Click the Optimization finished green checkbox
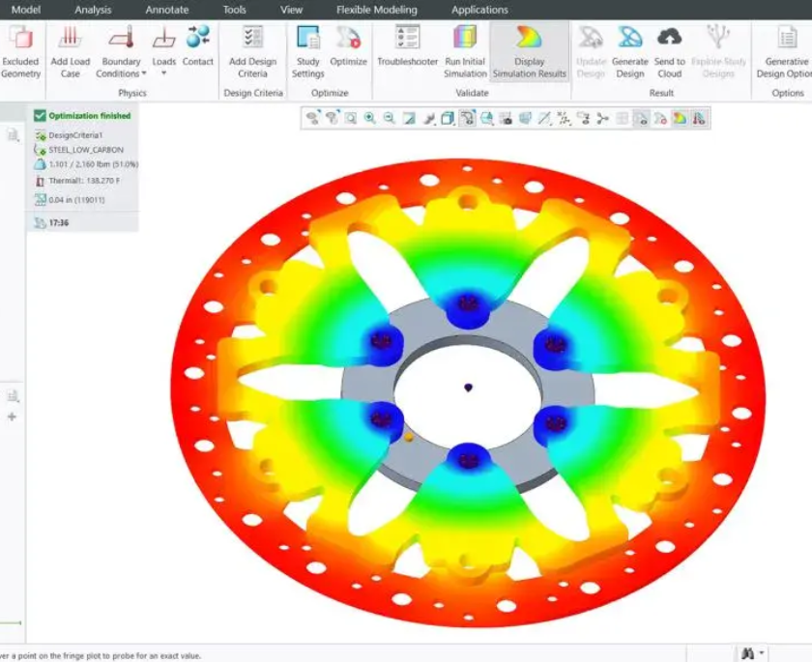The height and width of the screenshot is (662, 812). pos(40,116)
